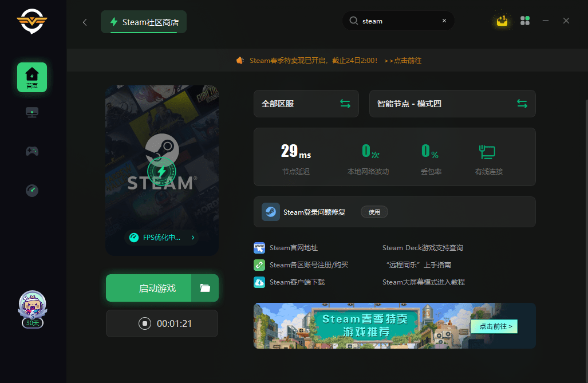Open the apps grid icon beside the gift box
The image size is (588, 383).
click(525, 21)
